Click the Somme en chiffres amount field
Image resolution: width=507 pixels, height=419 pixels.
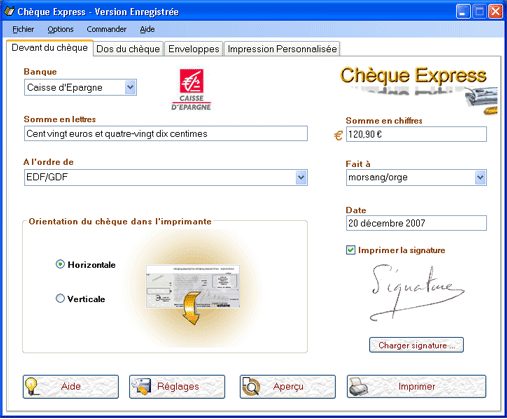pyautogui.click(x=416, y=134)
